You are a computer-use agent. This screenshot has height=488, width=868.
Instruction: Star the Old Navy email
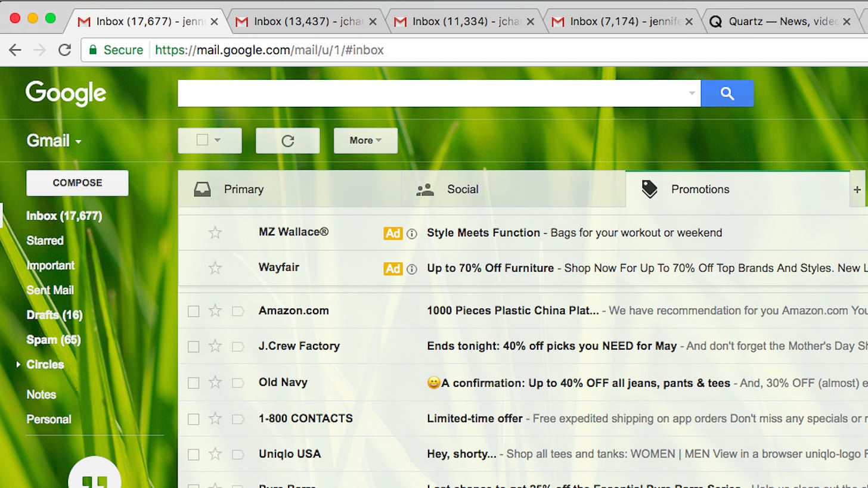click(215, 383)
